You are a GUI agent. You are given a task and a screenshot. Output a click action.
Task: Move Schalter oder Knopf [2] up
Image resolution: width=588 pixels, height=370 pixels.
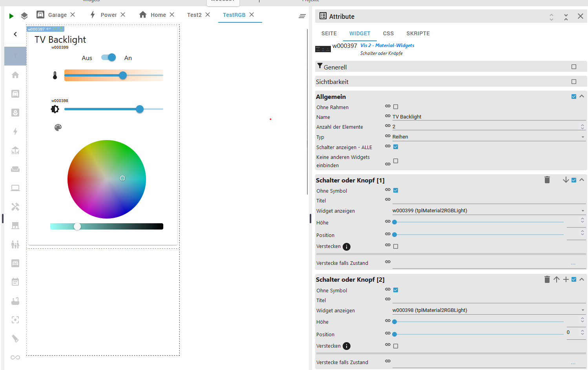click(x=557, y=279)
